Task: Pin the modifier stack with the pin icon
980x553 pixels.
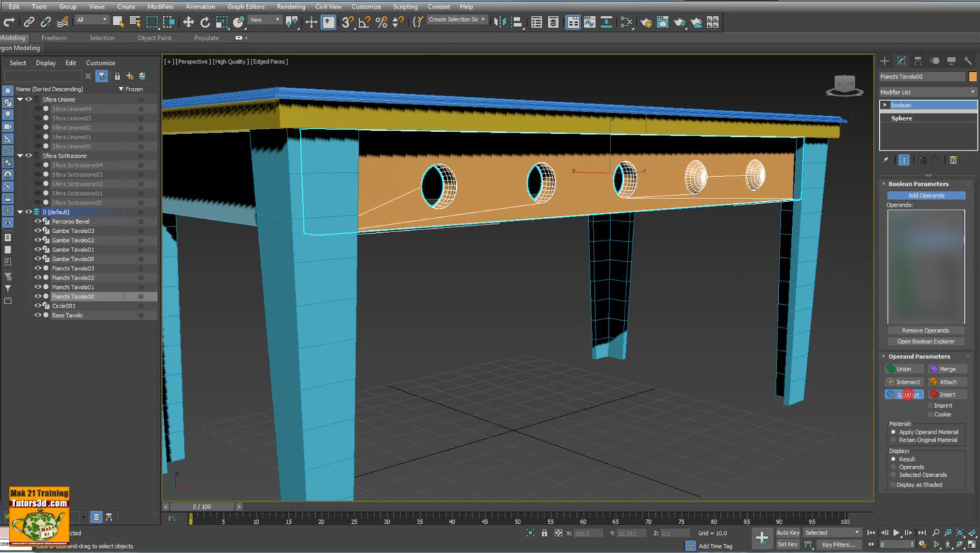Action: click(x=885, y=160)
